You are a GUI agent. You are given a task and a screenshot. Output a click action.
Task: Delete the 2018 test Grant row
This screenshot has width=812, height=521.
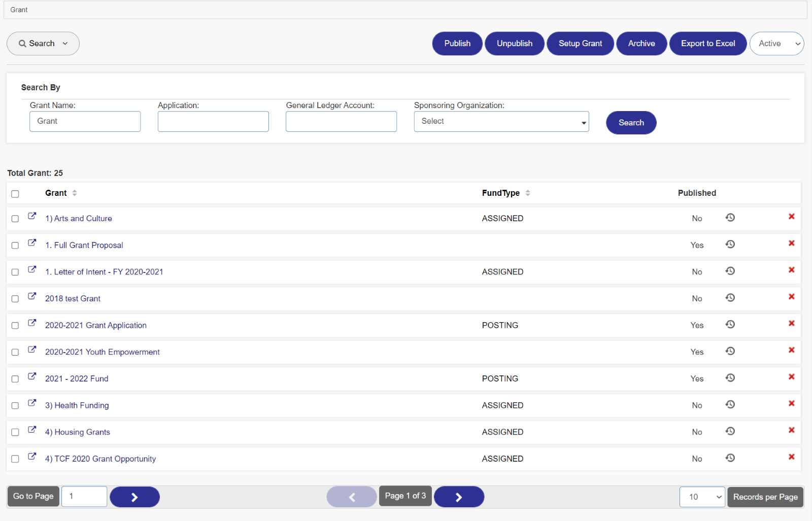pyautogui.click(x=791, y=297)
